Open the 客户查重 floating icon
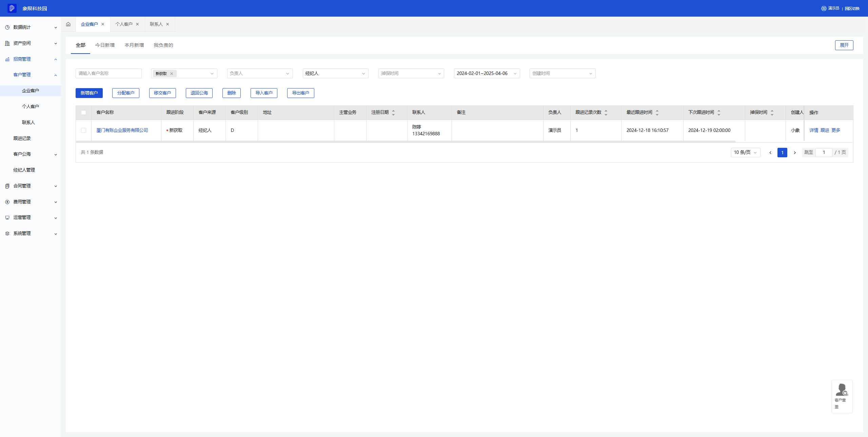868x437 pixels. [x=842, y=390]
